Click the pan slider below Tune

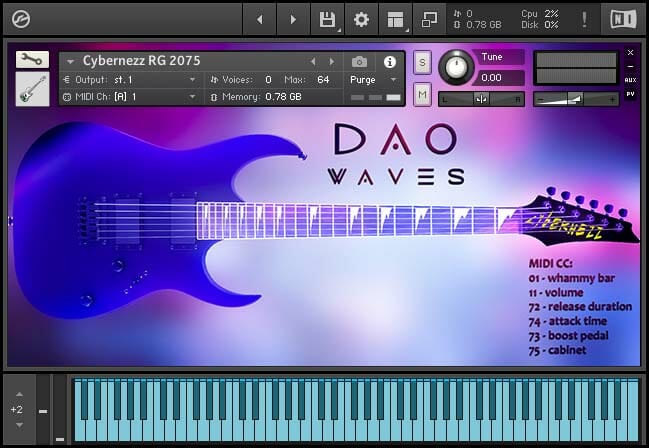[x=481, y=98]
